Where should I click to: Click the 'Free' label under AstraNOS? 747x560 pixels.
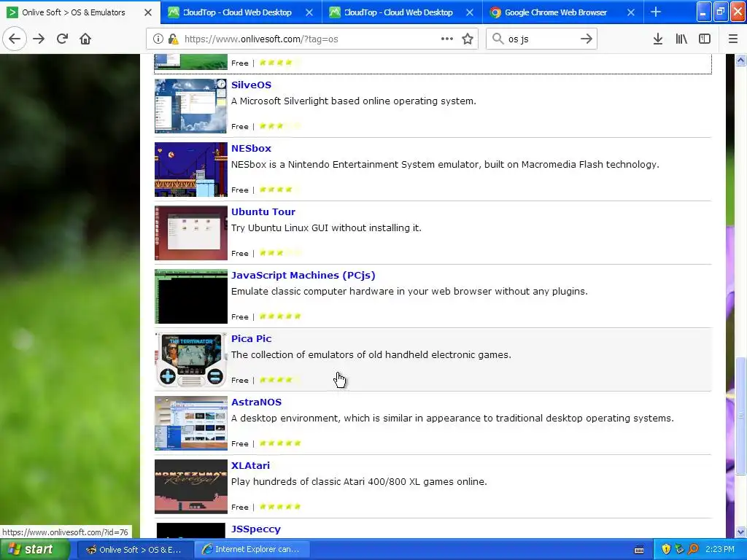(239, 443)
